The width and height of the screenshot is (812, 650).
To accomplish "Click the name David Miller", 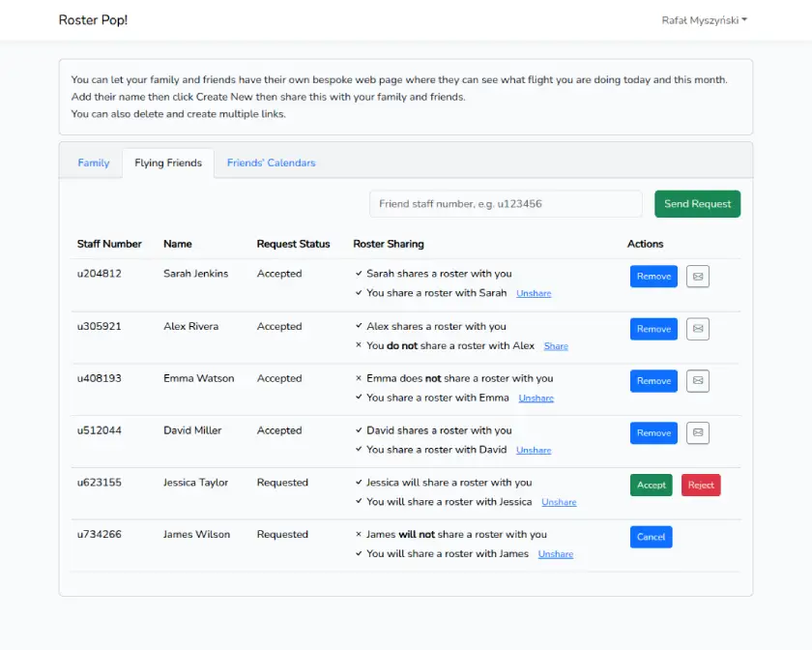I will tap(192, 430).
